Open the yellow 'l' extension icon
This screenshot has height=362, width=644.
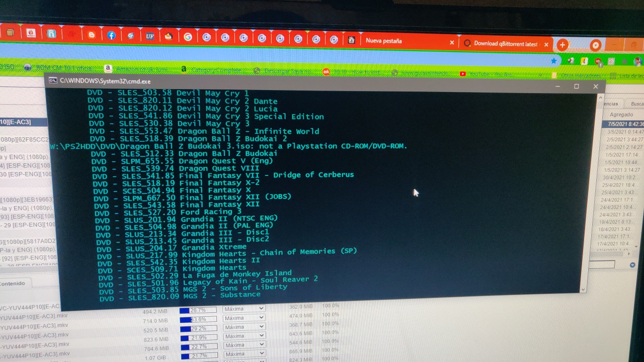coord(584,61)
